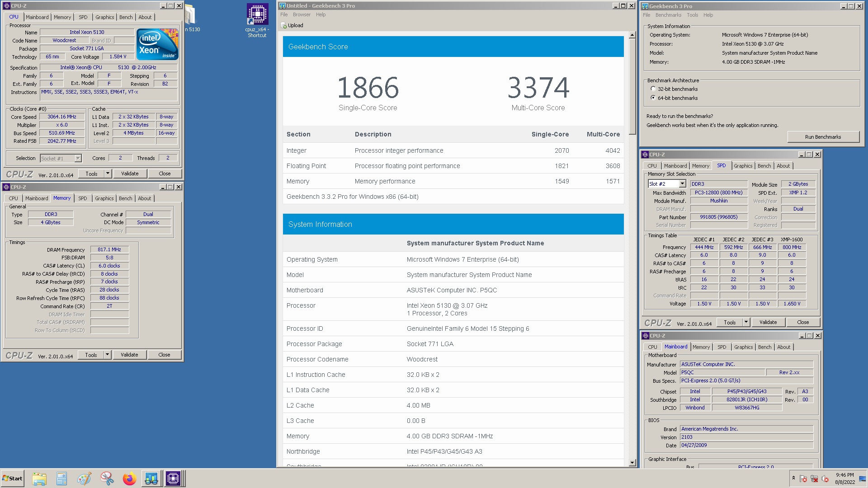Click the Single-Core Score 1866
This screenshot has height=488, width=868.
[x=368, y=87]
